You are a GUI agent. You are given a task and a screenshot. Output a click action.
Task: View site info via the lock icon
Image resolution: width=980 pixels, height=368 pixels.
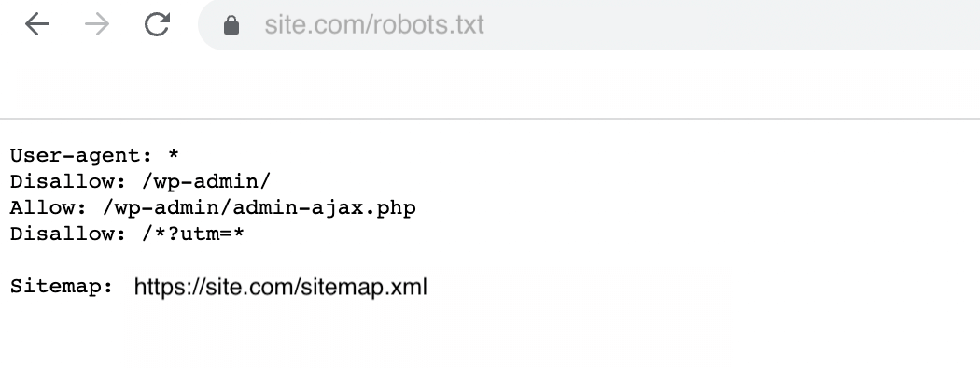[231, 25]
